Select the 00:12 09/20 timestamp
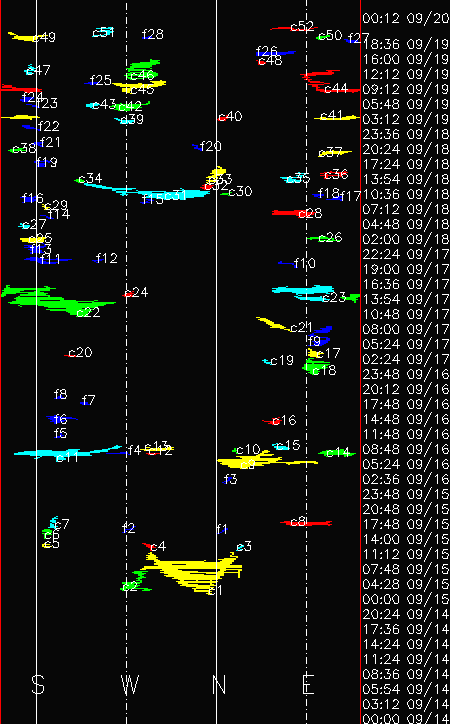The width and height of the screenshot is (450, 724). pyautogui.click(x=406, y=18)
